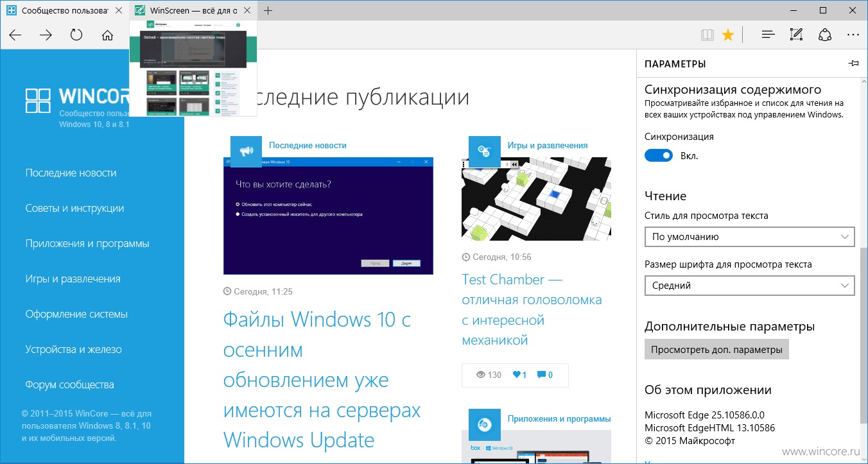Follow Последние новости category link above first article
The image size is (868, 464).
[x=308, y=145]
